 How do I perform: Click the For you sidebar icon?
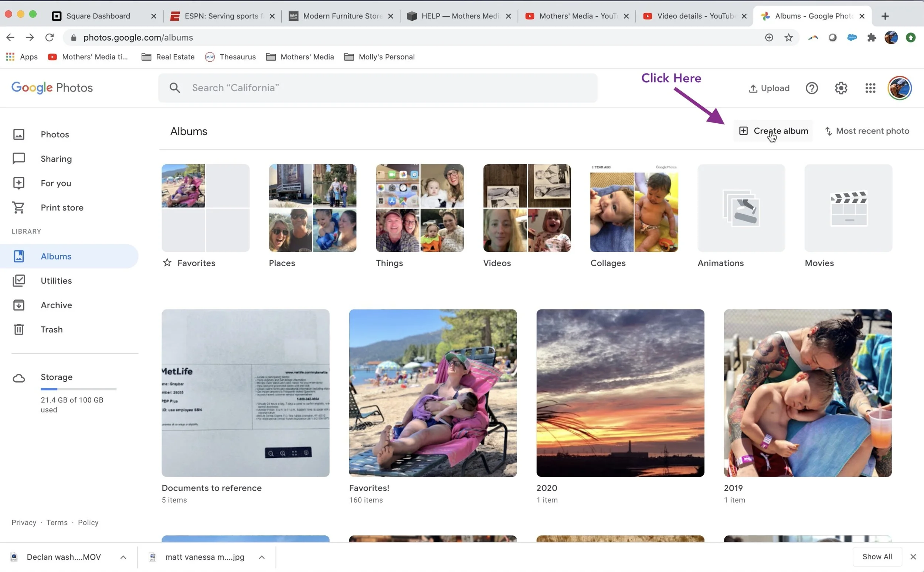(18, 183)
